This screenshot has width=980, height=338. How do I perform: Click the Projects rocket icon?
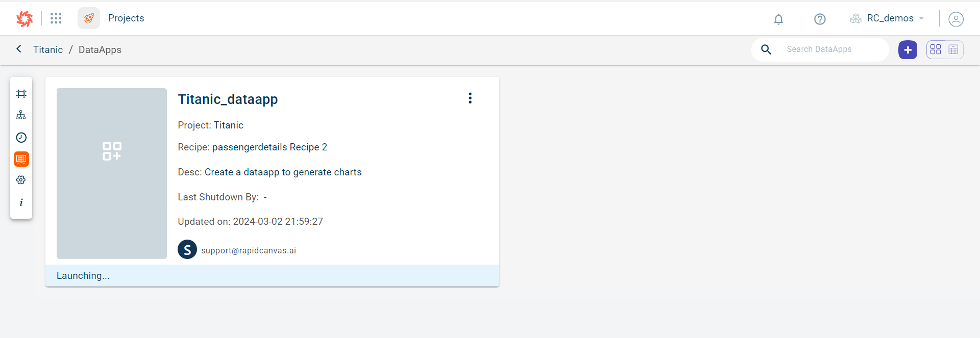89,18
